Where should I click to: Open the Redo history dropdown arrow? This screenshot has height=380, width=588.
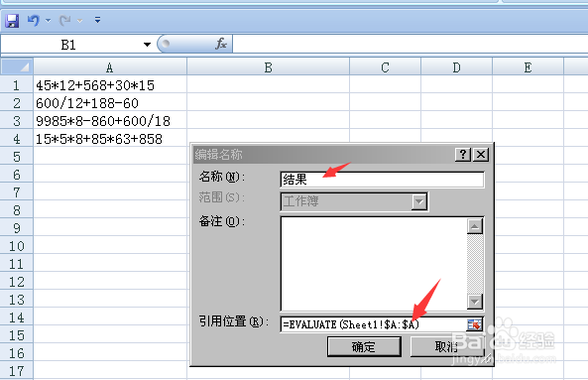click(79, 21)
